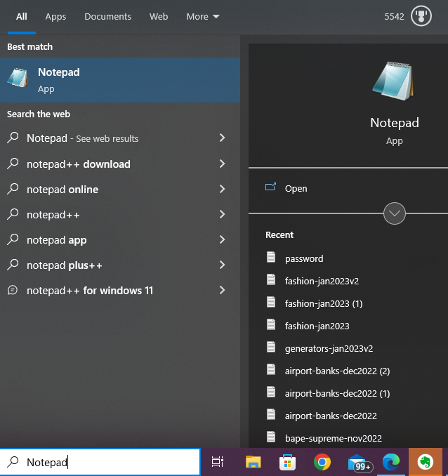Click file icon next to fashion-jan2023v2
This screenshot has width=448, height=476.
pos(271,279)
